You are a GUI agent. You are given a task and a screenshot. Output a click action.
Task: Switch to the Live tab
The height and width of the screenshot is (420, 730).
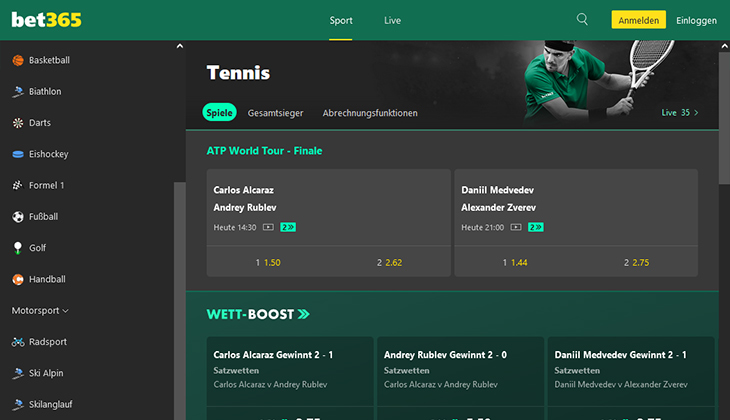click(392, 20)
